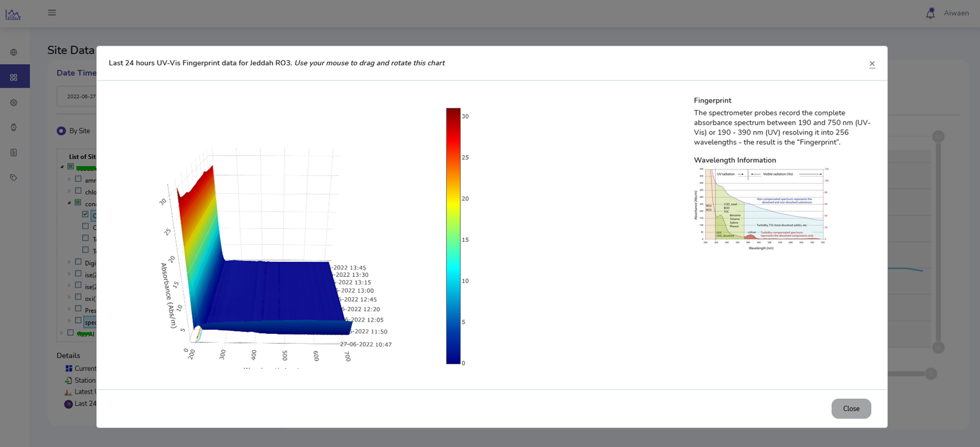Expand the amr tree node
980x447 pixels.
69,179
